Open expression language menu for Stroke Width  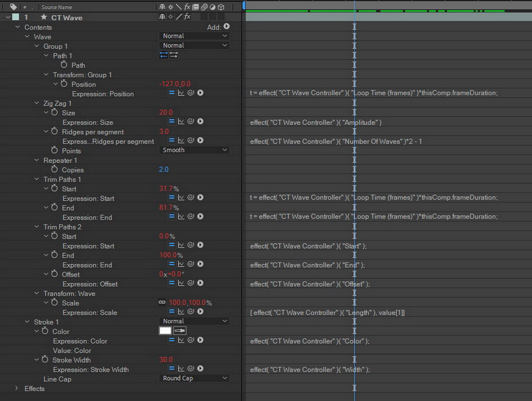point(200,369)
